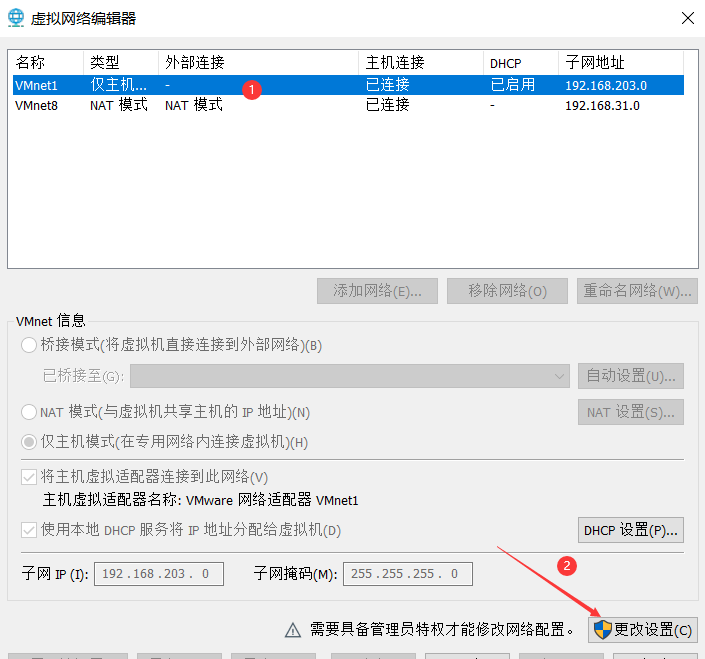Click the 子网 IP input field
Screen dimensions: 705x659
tap(159, 574)
